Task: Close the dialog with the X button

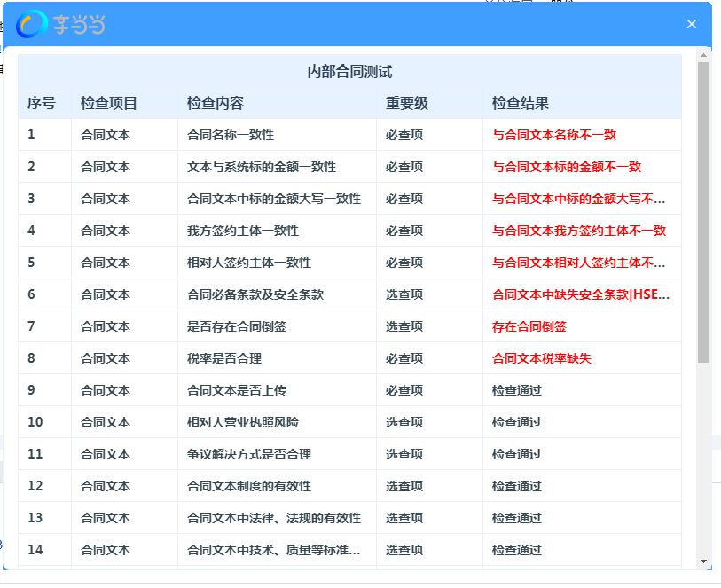Action: [692, 24]
